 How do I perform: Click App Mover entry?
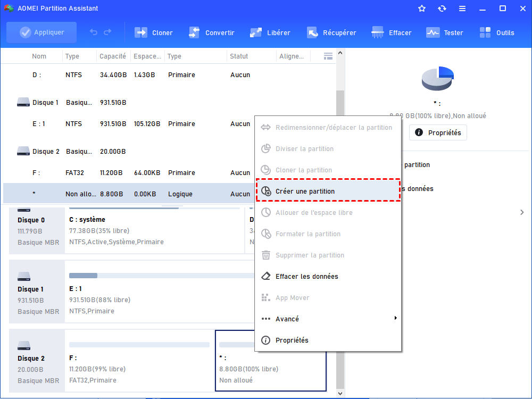328,297
